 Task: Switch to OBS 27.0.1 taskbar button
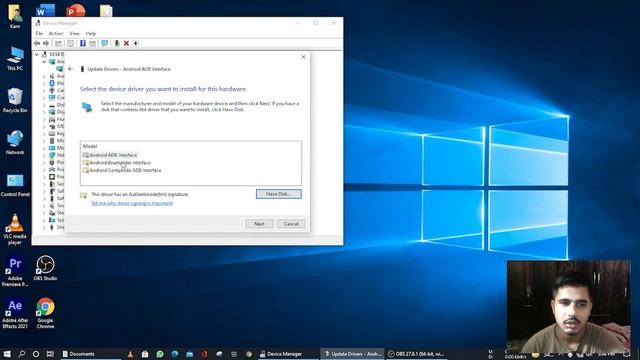pos(416,354)
